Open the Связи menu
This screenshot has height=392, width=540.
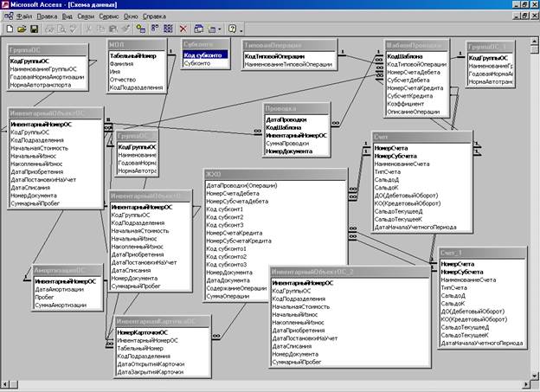pos(86,16)
